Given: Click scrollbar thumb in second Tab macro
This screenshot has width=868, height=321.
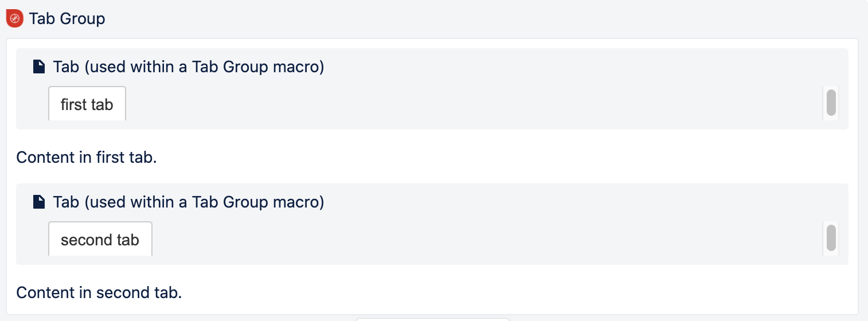Looking at the screenshot, I should [x=831, y=238].
